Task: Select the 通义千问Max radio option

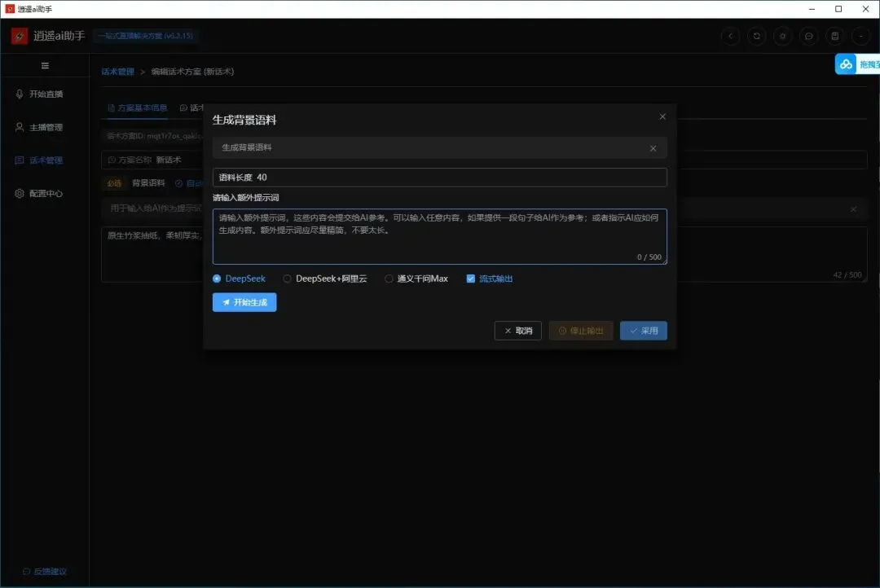Action: (x=416, y=279)
